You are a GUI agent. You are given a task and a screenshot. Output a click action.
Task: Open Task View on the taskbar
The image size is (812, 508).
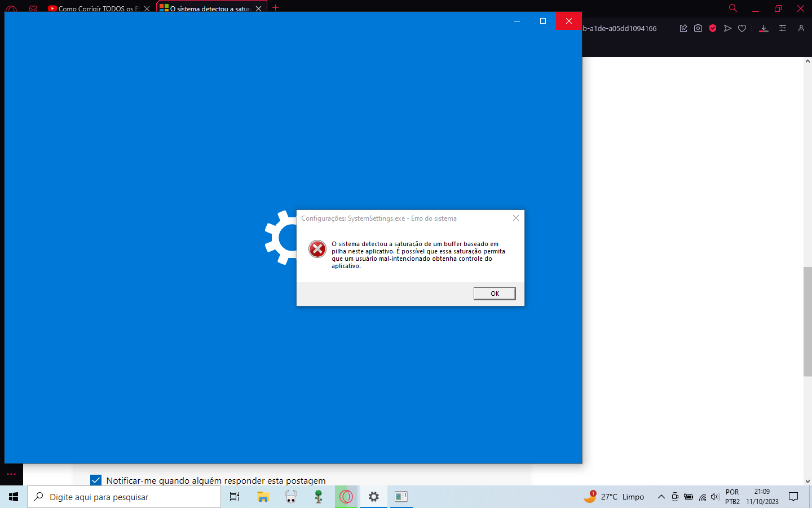(x=235, y=497)
